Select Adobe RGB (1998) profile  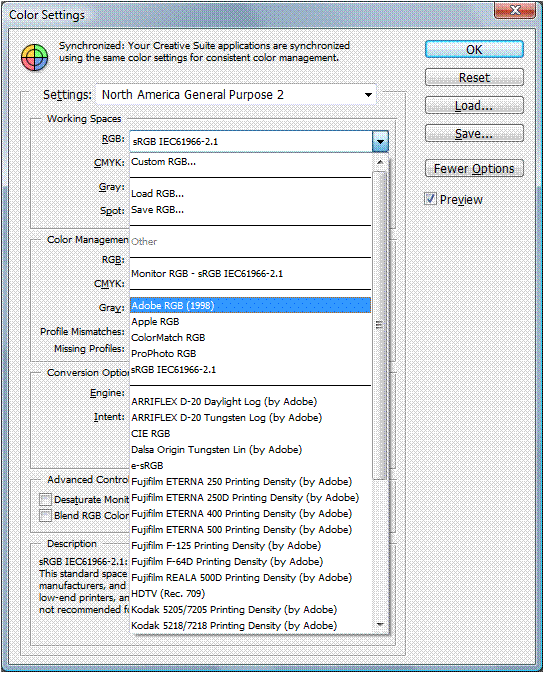tap(250, 305)
